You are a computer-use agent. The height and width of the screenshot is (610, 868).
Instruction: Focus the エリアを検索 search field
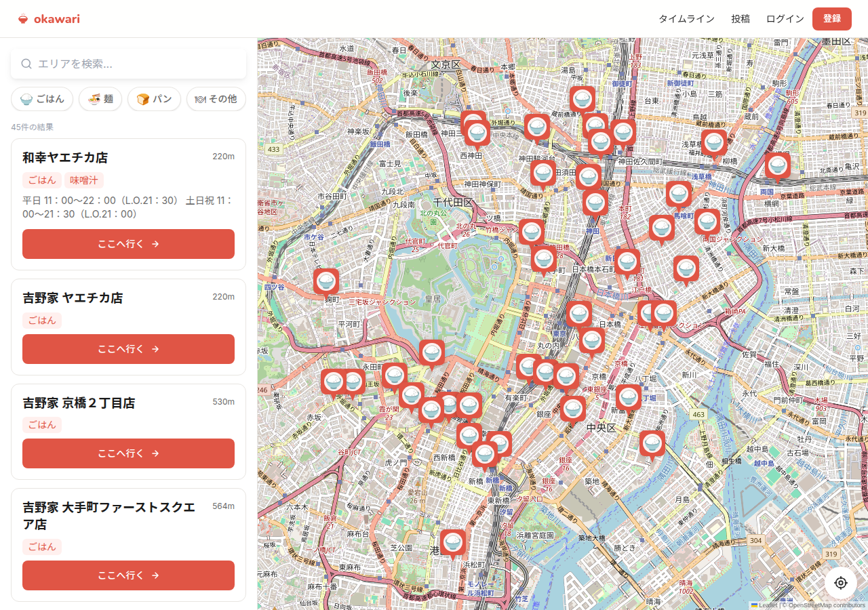pyautogui.click(x=129, y=64)
